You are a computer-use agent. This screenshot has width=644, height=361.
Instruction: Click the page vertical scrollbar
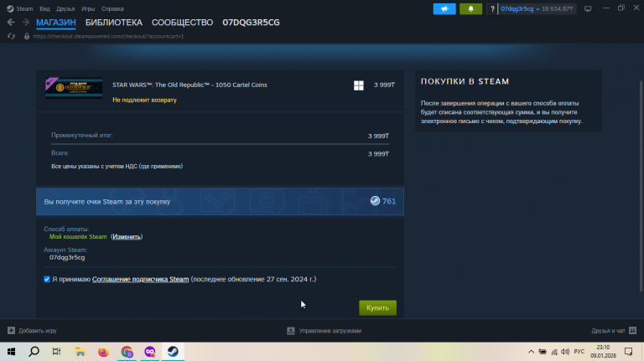pyautogui.click(x=641, y=186)
